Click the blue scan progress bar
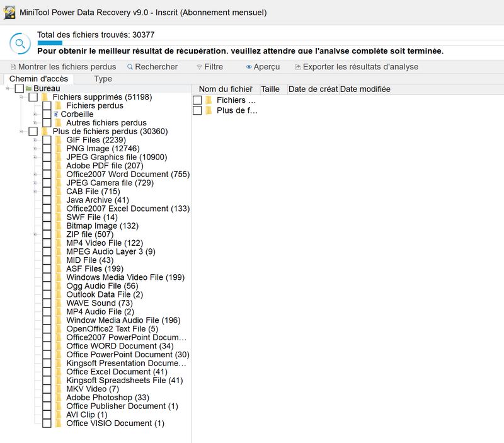This screenshot has width=504, height=443. [x=50, y=43]
